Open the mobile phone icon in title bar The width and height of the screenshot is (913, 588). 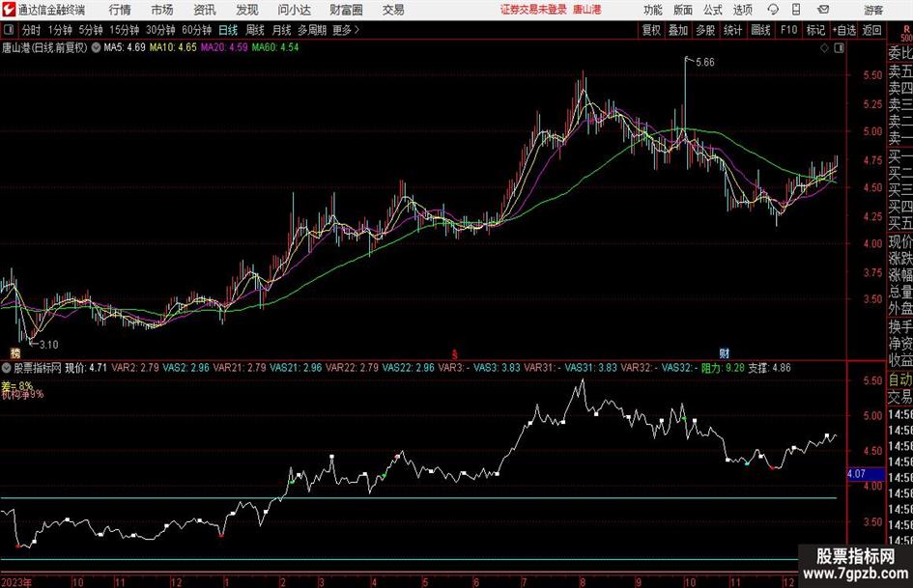796,10
